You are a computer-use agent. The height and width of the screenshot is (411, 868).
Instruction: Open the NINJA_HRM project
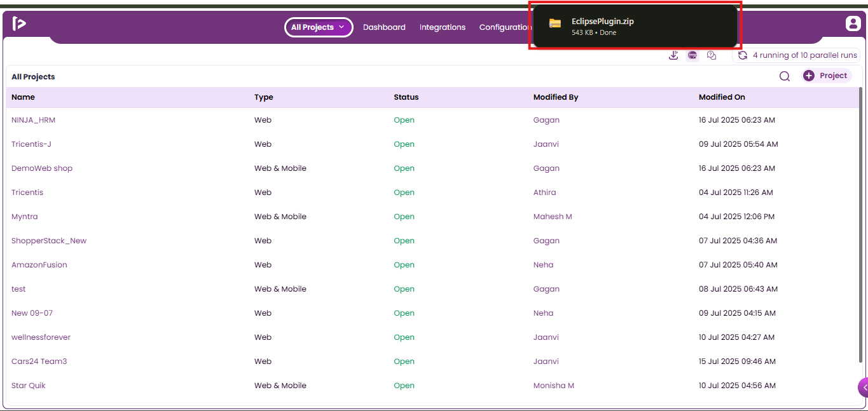pos(34,120)
